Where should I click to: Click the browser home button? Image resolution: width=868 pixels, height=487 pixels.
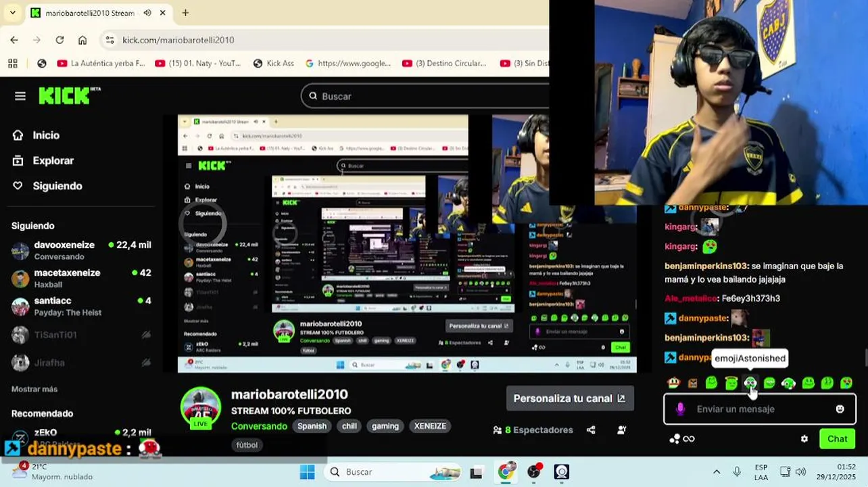click(x=82, y=40)
